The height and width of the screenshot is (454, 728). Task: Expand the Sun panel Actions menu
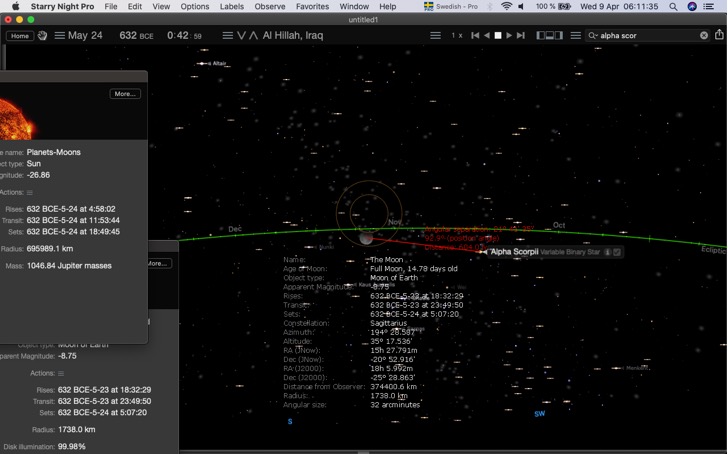click(x=30, y=192)
